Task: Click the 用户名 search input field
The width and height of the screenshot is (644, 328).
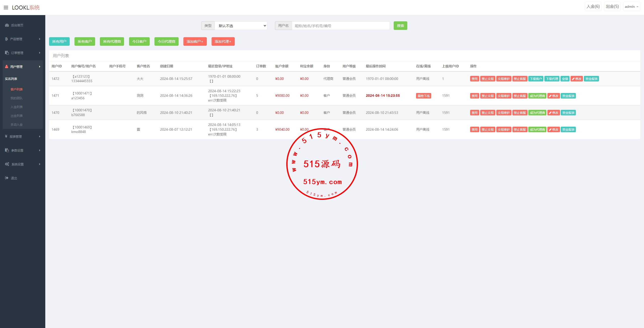Action: (x=341, y=26)
